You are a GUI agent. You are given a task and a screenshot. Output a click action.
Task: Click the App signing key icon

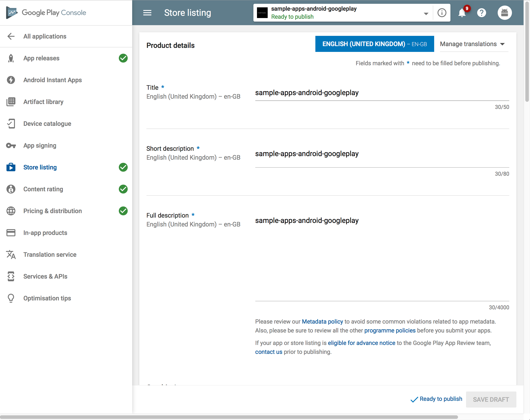(x=11, y=146)
